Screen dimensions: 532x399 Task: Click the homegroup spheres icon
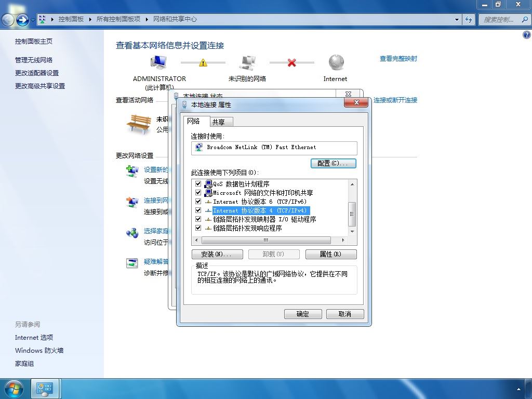[x=132, y=233]
